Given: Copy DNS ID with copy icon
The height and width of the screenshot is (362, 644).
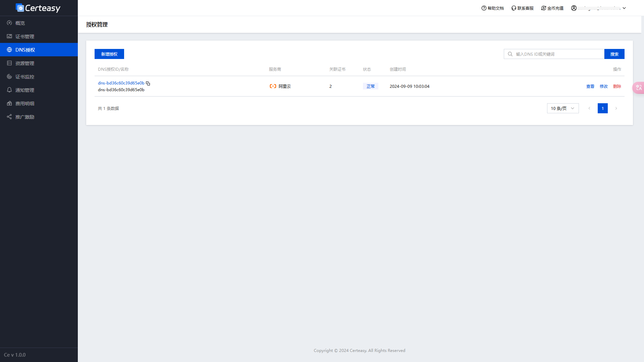Looking at the screenshot, I should pos(148,83).
